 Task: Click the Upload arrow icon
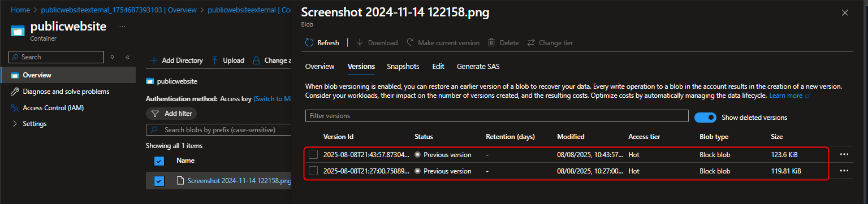(x=215, y=60)
